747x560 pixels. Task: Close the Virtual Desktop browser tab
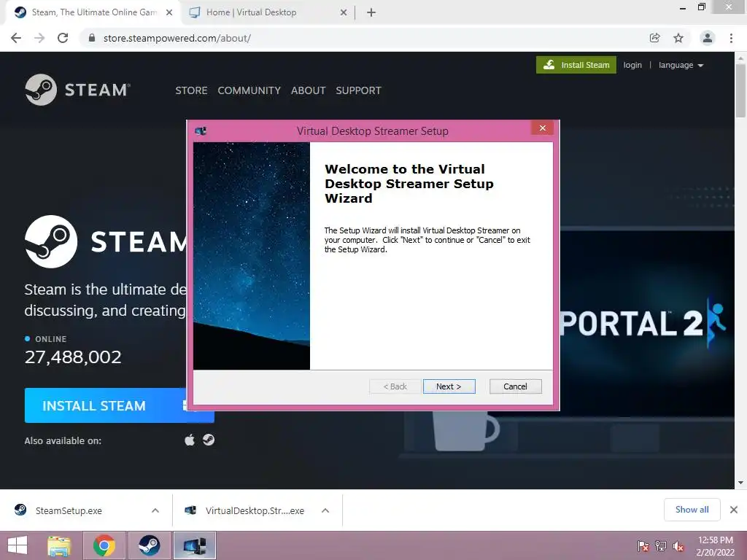tap(344, 12)
